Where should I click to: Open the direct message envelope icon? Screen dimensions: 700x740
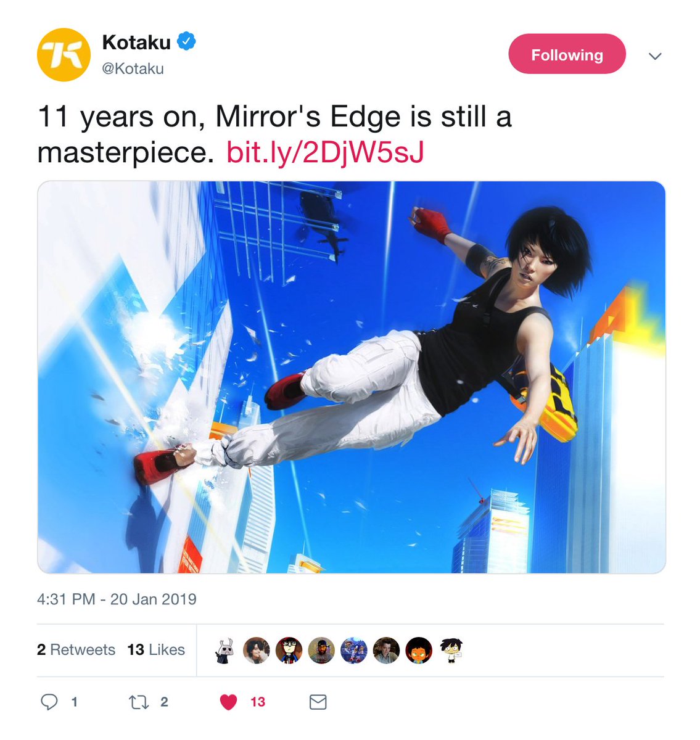click(318, 702)
